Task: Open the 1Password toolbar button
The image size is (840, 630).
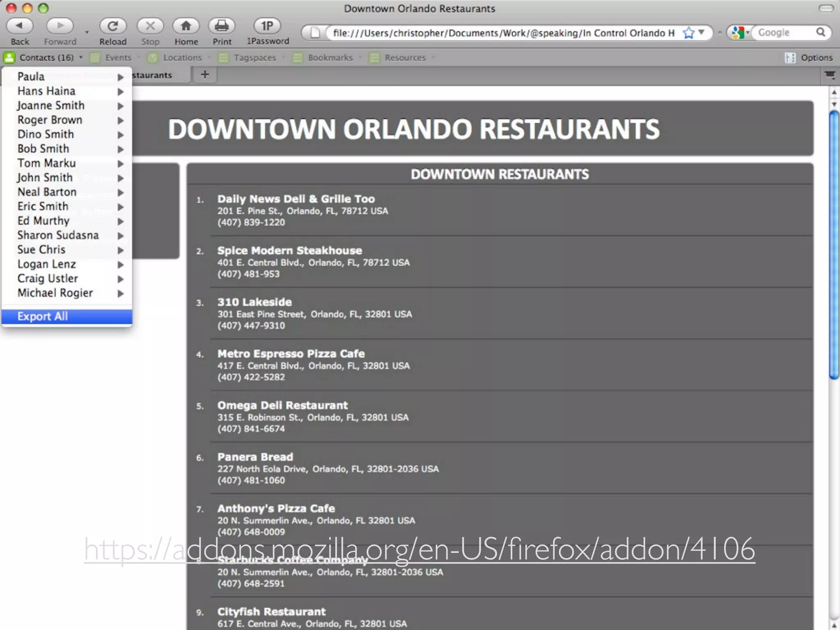Action: click(x=267, y=26)
